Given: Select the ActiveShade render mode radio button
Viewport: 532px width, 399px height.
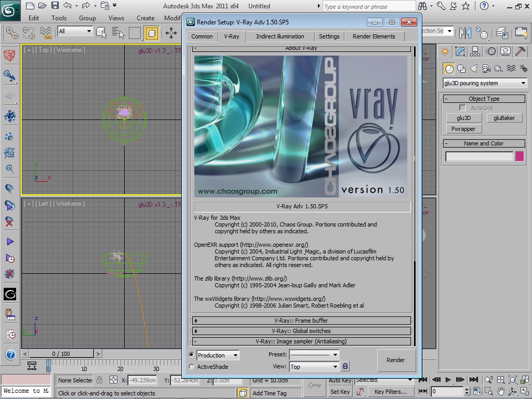Looking at the screenshot, I should (192, 367).
